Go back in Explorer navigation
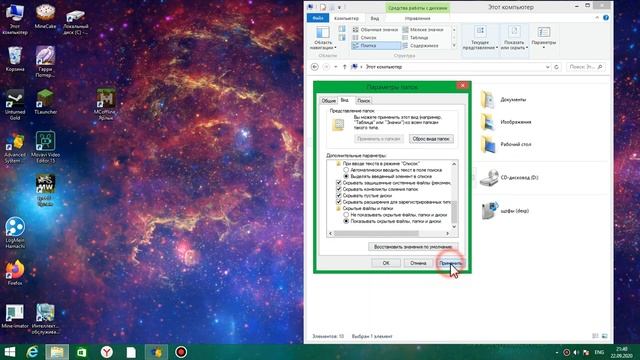This screenshot has width=640, height=360. (x=315, y=67)
